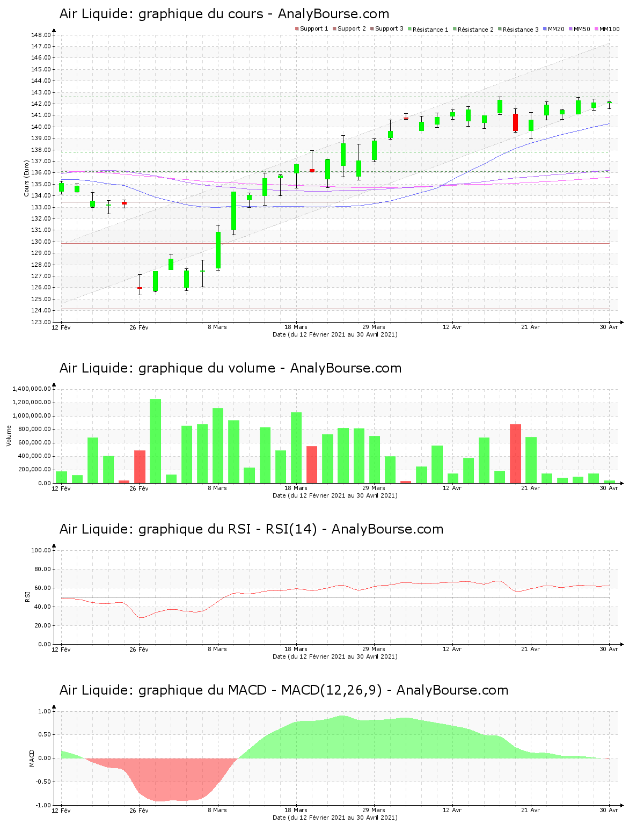The width and height of the screenshot is (644, 832).
Task: Click the 'graphique du RSI - RSI(14)' title
Action: [251, 529]
